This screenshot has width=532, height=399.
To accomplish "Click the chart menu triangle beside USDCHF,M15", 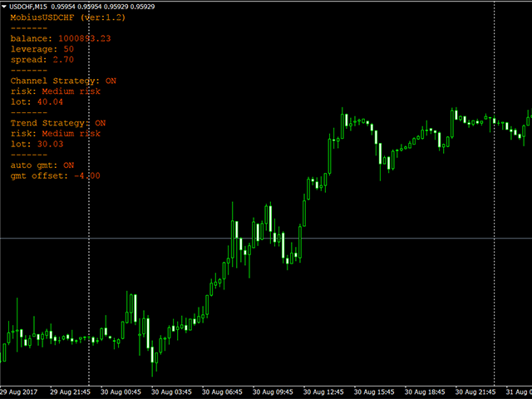I will point(4,7).
